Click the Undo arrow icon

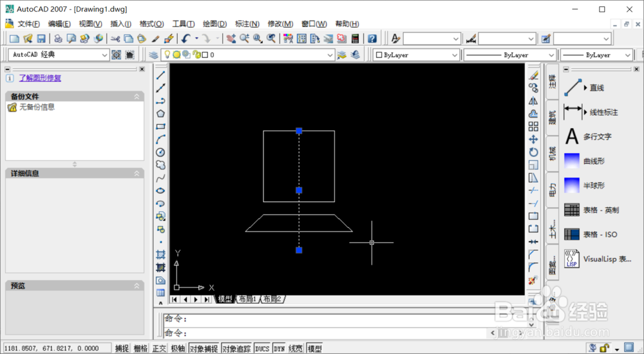pos(185,39)
